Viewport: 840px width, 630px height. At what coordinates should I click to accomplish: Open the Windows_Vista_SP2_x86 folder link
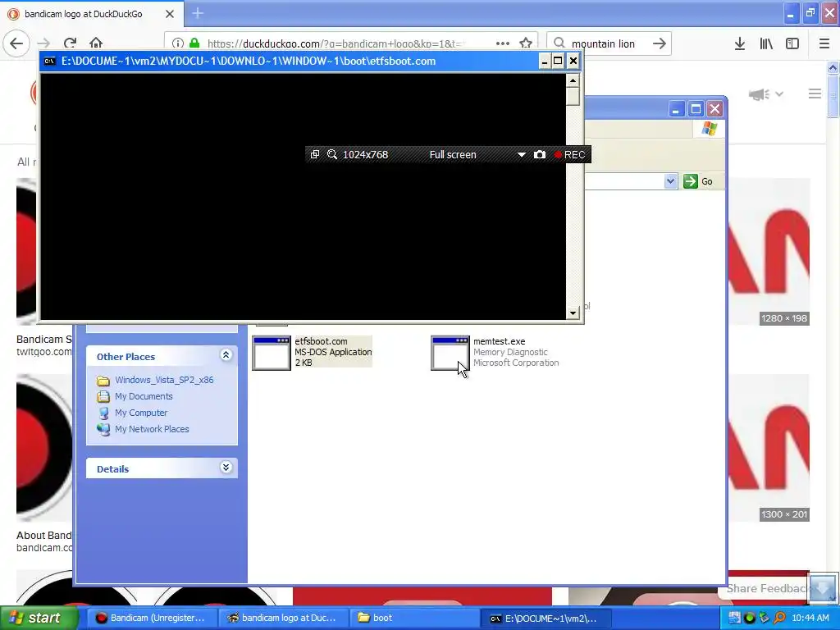pos(164,380)
